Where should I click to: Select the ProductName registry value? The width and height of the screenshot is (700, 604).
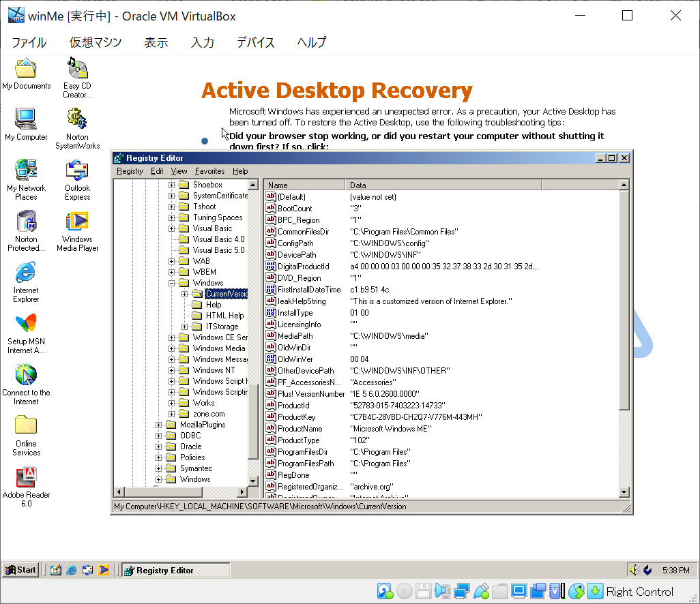tap(300, 429)
